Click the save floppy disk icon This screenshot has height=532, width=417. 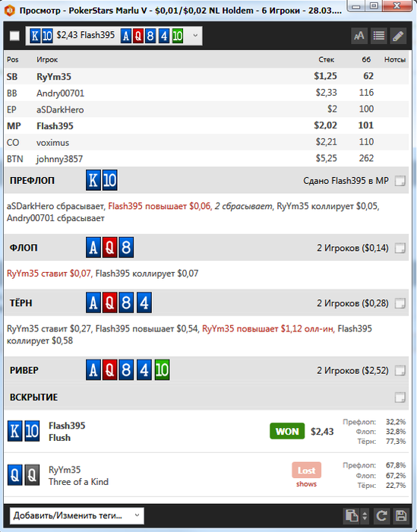401,516
